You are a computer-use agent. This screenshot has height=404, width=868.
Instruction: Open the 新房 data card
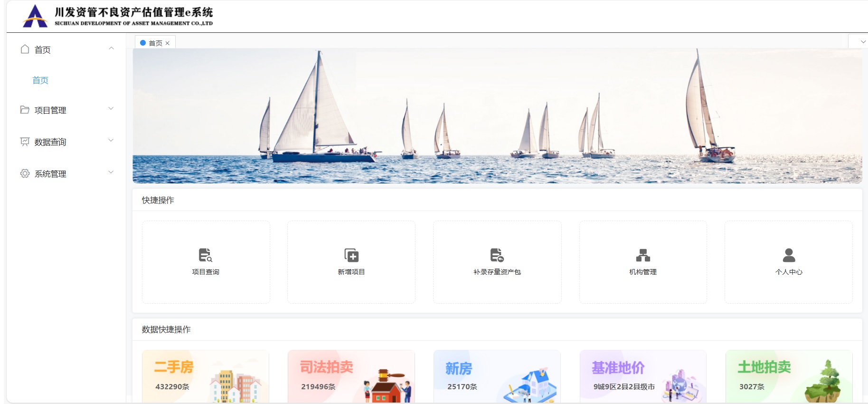click(497, 377)
